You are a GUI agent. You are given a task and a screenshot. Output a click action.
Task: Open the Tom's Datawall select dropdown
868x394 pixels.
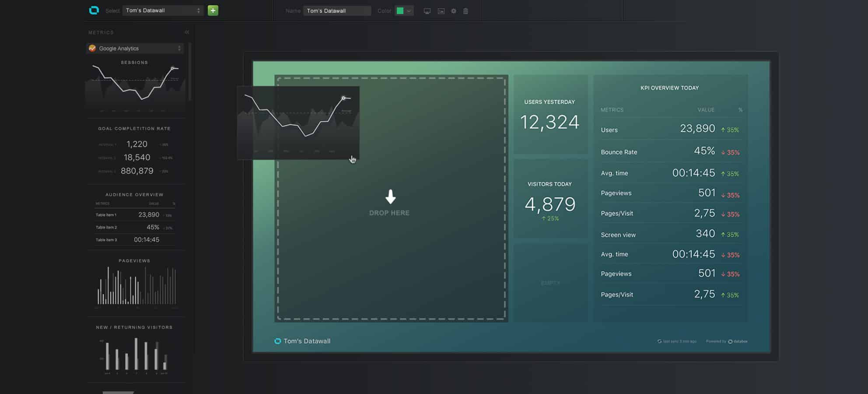pyautogui.click(x=163, y=11)
